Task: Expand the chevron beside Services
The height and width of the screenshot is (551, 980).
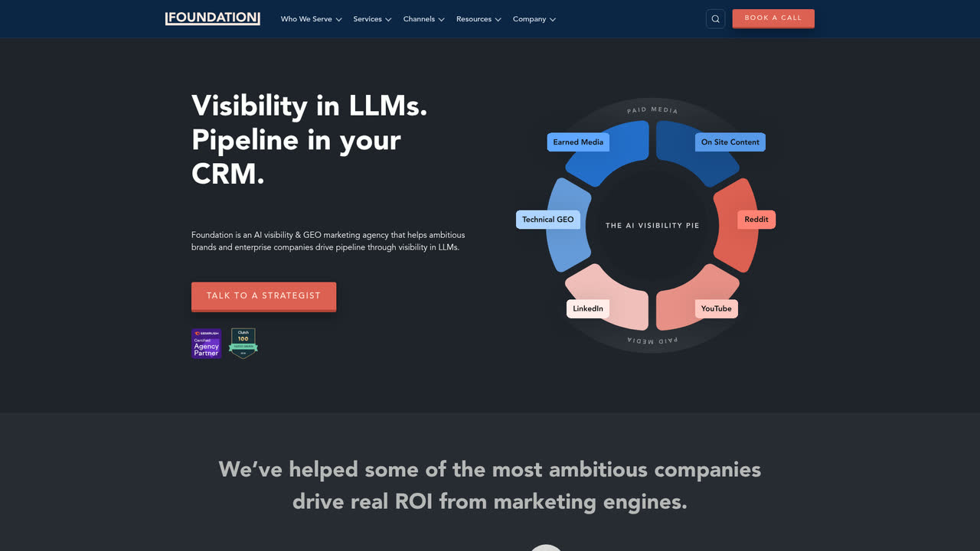Action: tap(388, 20)
